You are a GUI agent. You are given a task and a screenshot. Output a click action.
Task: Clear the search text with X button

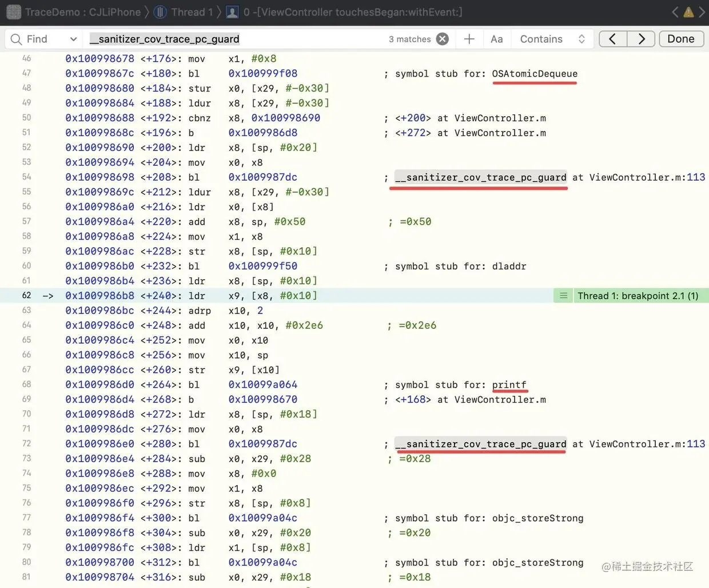coord(443,39)
